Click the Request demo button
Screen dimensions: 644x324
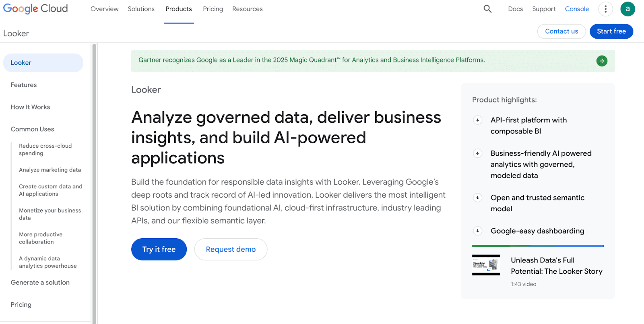tap(231, 249)
